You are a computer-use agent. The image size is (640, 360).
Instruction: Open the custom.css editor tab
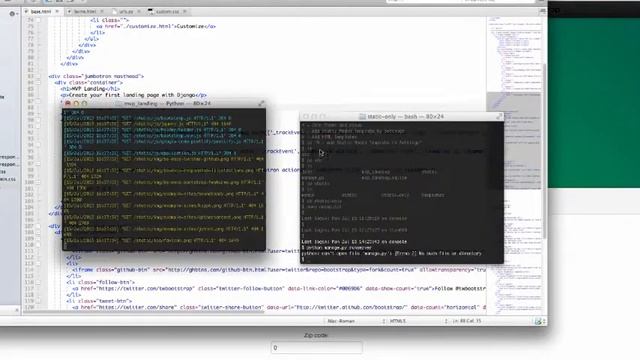(167, 11)
